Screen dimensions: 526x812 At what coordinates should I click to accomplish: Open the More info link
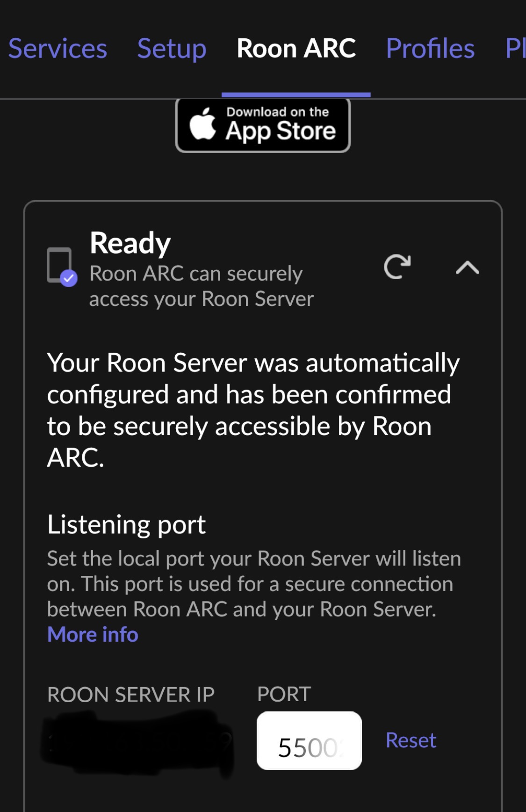click(x=93, y=635)
